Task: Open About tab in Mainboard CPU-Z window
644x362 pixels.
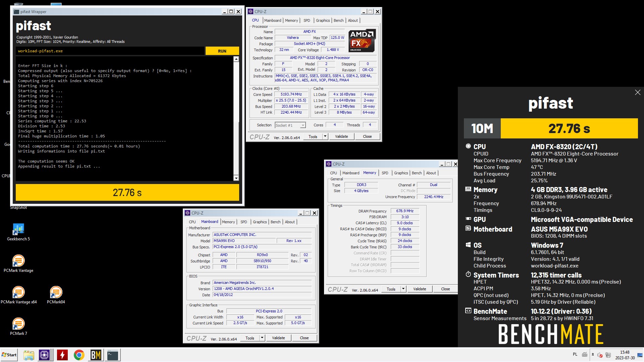Action: pyautogui.click(x=290, y=222)
